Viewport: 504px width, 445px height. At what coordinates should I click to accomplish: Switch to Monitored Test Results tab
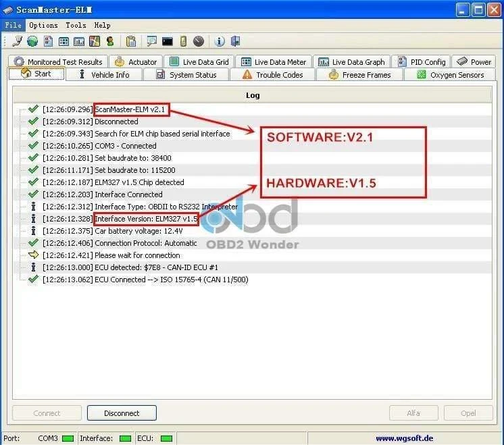[58, 61]
